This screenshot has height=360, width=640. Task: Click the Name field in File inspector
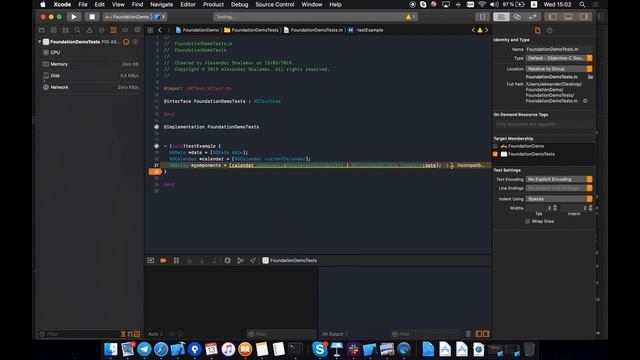[559, 49]
